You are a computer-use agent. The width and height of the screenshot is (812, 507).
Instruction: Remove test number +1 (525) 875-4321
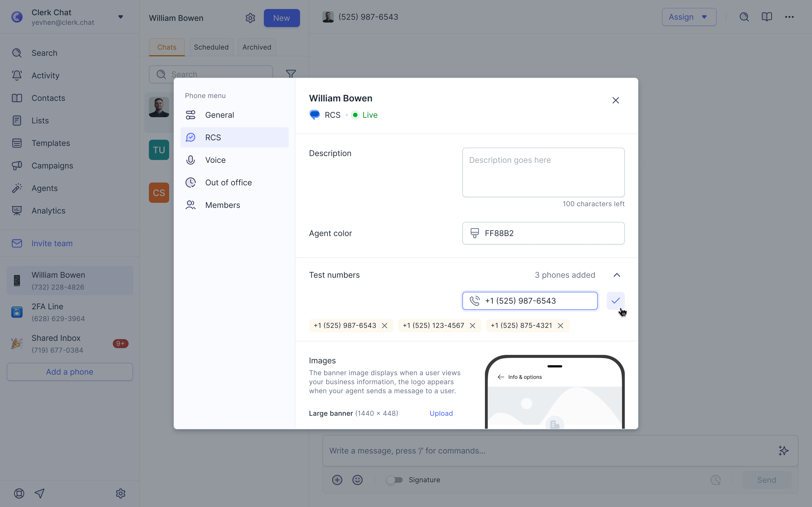560,326
